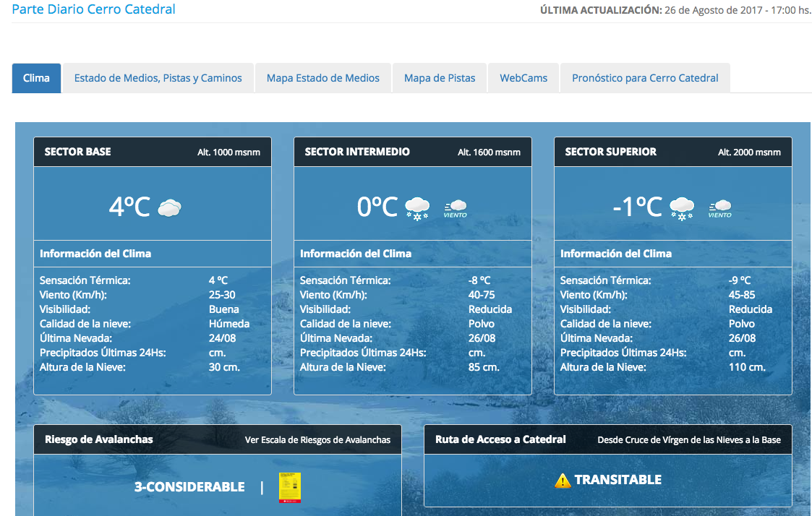Click the 110 cm. snow height value

tap(747, 367)
